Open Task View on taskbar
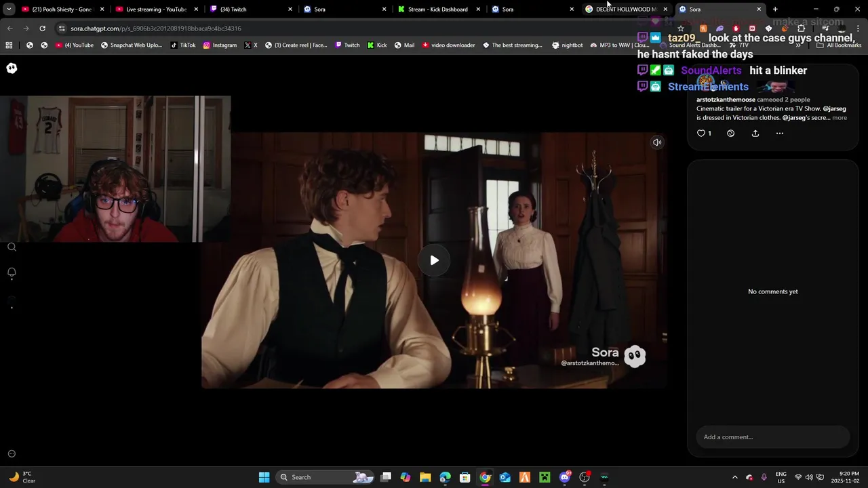The image size is (868, 488). 386,477
